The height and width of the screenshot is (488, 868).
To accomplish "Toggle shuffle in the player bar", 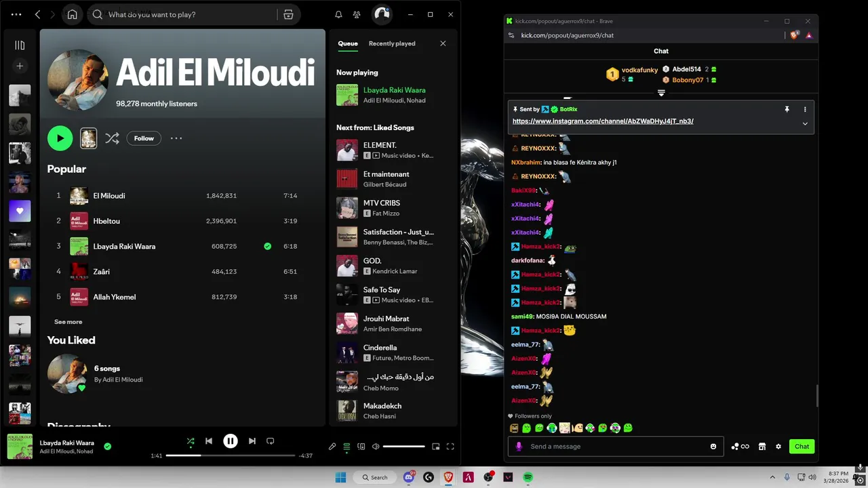I will [191, 441].
